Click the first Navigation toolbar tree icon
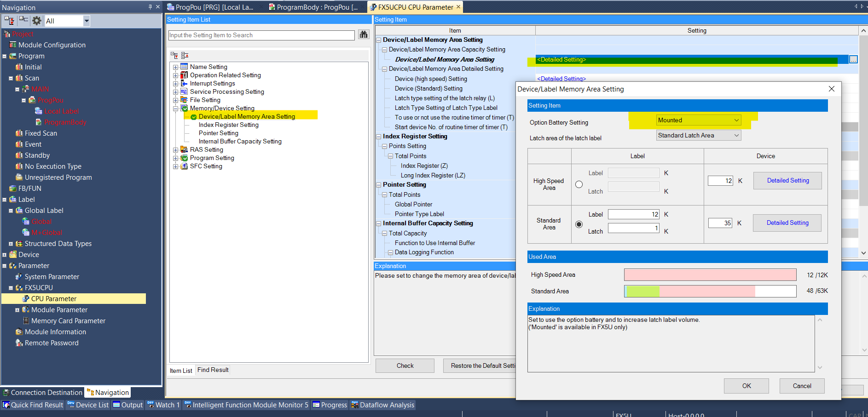Image resolution: width=868 pixels, height=417 pixels. click(x=9, y=21)
